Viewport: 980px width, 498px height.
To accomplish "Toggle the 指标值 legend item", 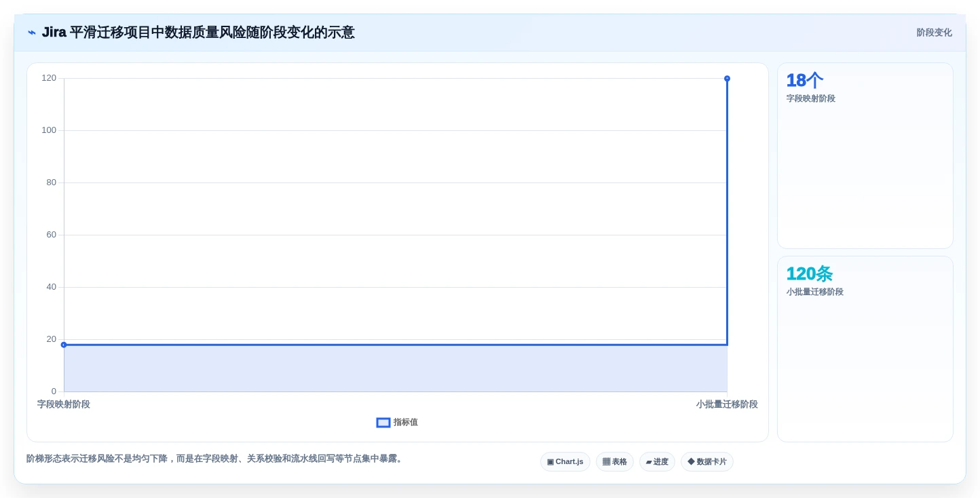I will [397, 422].
